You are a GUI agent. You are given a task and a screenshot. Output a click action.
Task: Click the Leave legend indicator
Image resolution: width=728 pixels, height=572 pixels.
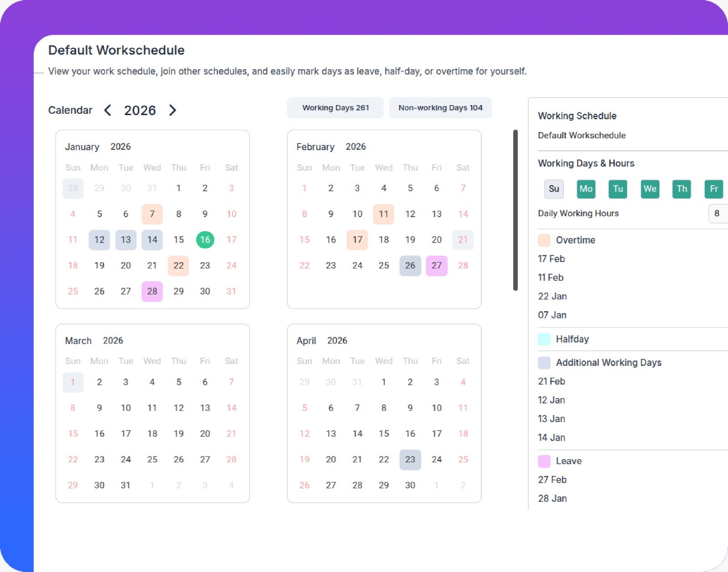point(544,461)
